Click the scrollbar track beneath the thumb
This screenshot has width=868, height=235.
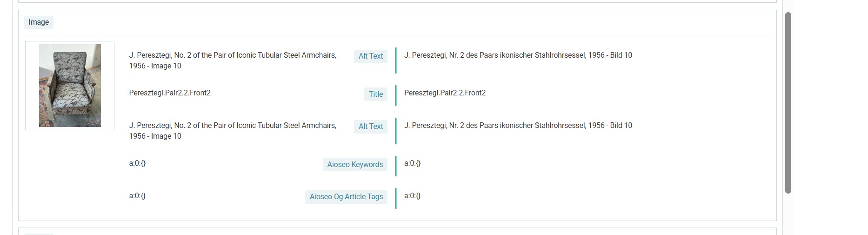[x=788, y=214]
